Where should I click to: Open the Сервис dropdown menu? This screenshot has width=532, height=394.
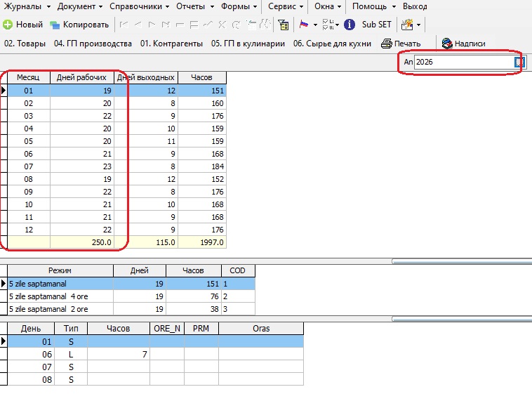click(x=286, y=6)
